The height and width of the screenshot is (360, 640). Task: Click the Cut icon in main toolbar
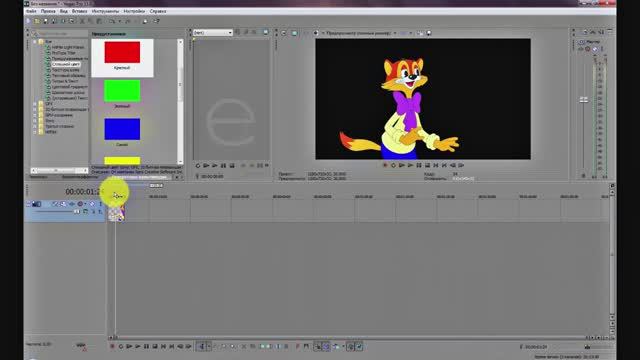(x=82, y=21)
